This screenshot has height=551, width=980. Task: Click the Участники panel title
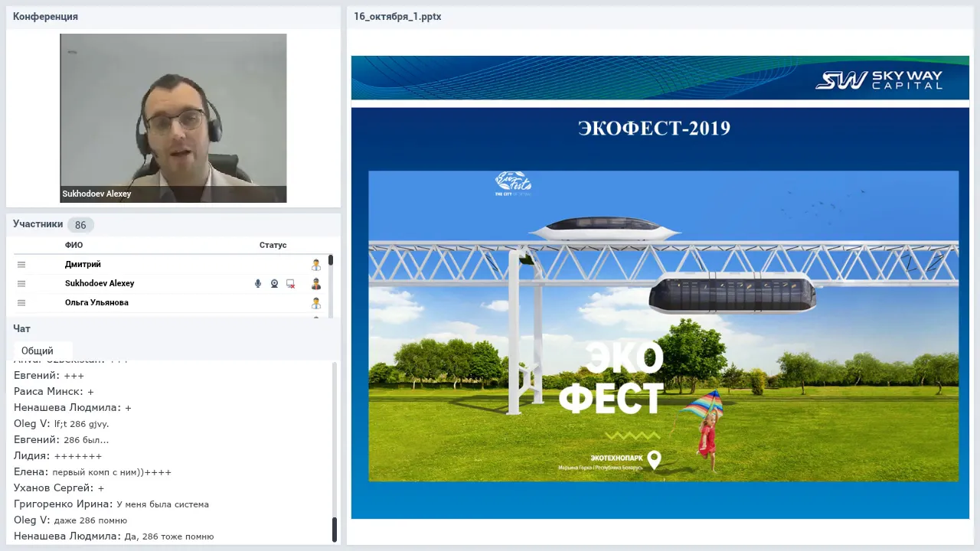[38, 224]
